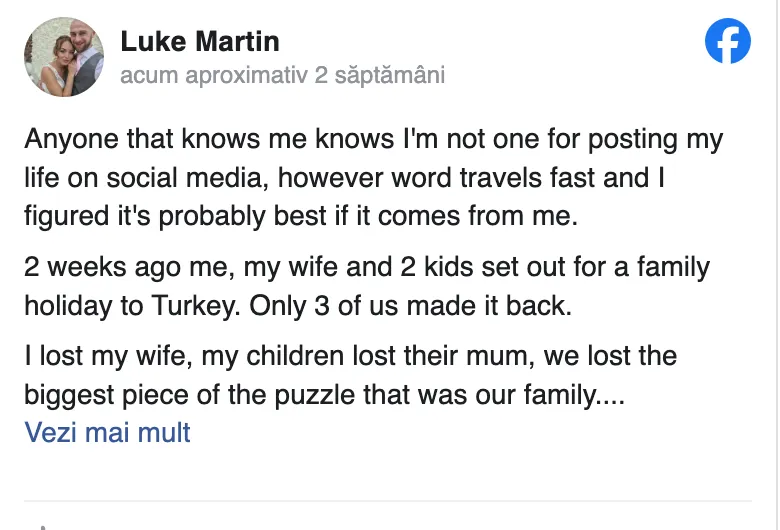
Task: Click the paragraph starting '2 weeks ago me'
Action: (367, 286)
